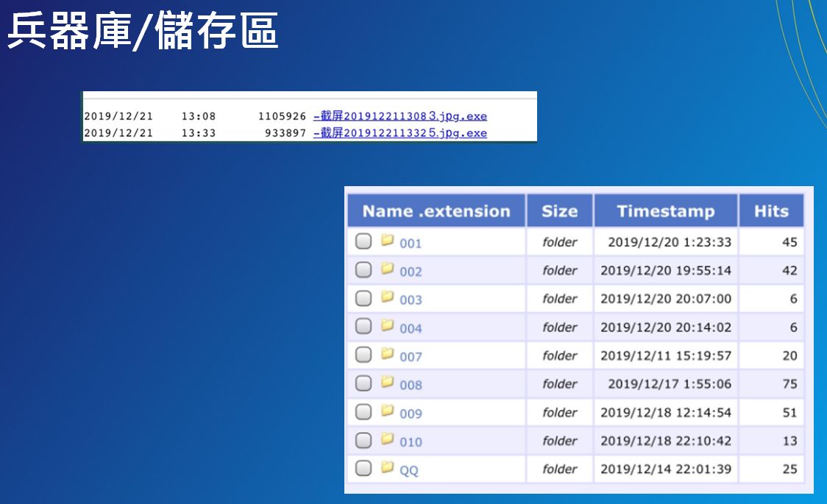Click the folder icon beside 004
This screenshot has height=504, width=827.
[x=388, y=325]
